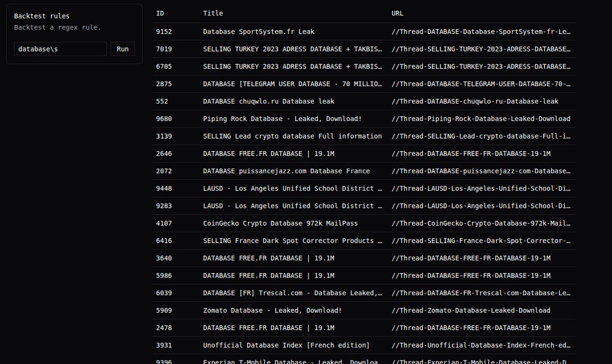
Task: Open the chuqwlo-ru-Database-leak thread URL
Action: 475,101
